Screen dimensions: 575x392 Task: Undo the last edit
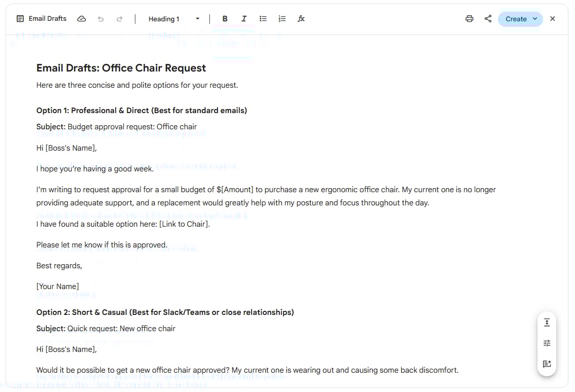pyautogui.click(x=100, y=19)
